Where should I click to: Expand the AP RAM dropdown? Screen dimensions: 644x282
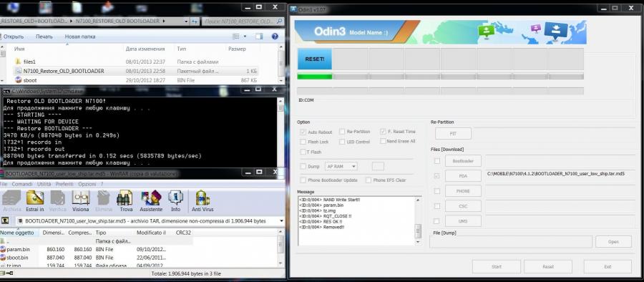[341, 167]
